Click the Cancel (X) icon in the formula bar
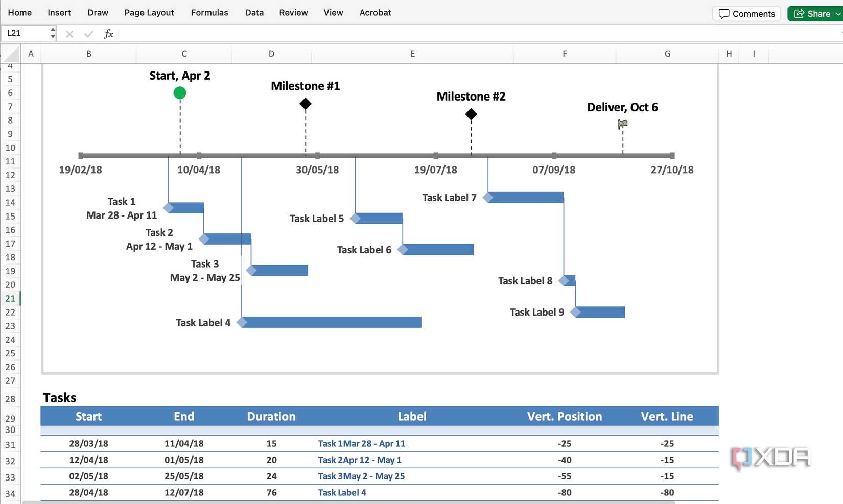The width and height of the screenshot is (843, 504). (x=69, y=34)
